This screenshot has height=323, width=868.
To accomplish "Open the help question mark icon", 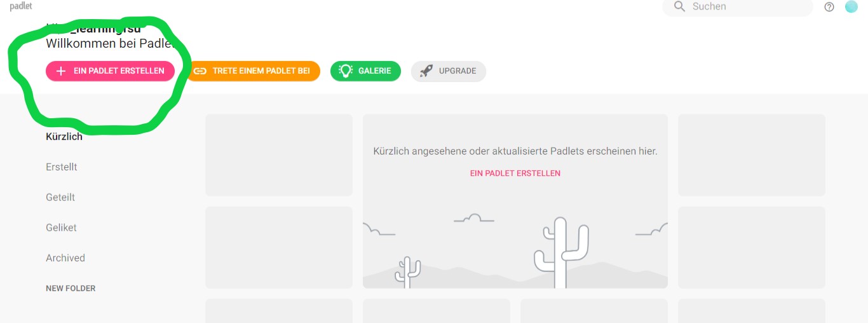I will (829, 7).
